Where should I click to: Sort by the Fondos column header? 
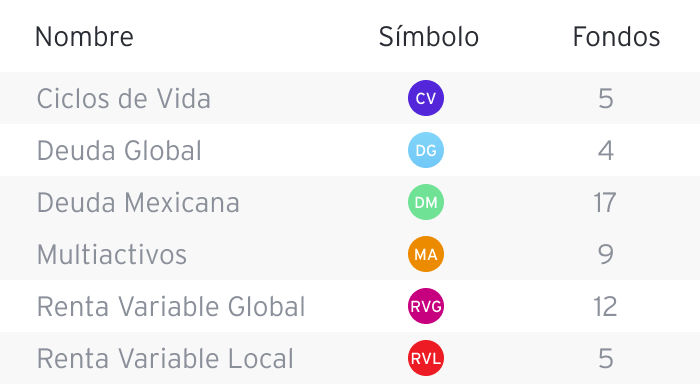tap(616, 37)
